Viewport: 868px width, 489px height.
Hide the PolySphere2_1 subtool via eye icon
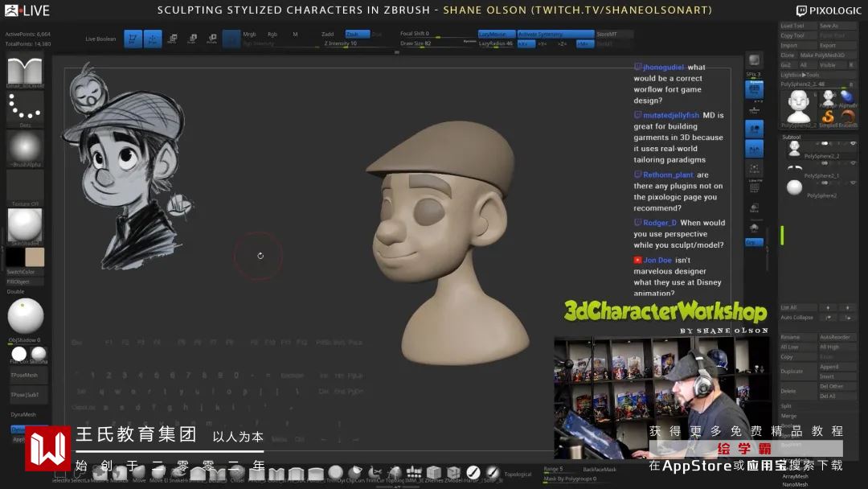[x=853, y=163]
